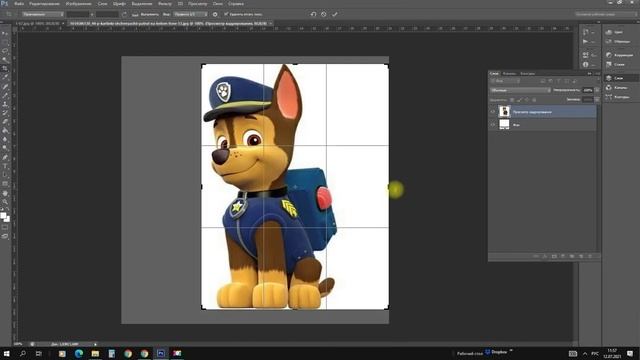Reset the crop box icon
Screen dimensions: 640x360
pos(313,14)
